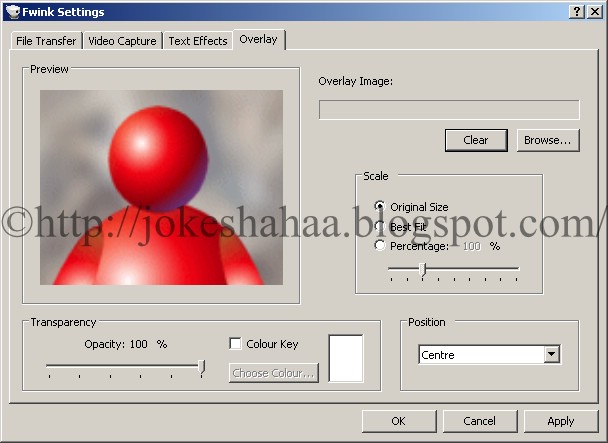This screenshot has width=608, height=443.
Task: Click the Position dropdown arrow
Action: click(x=551, y=354)
